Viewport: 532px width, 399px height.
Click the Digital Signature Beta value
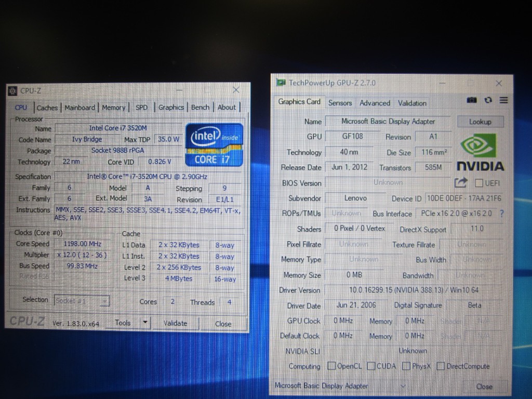474,305
